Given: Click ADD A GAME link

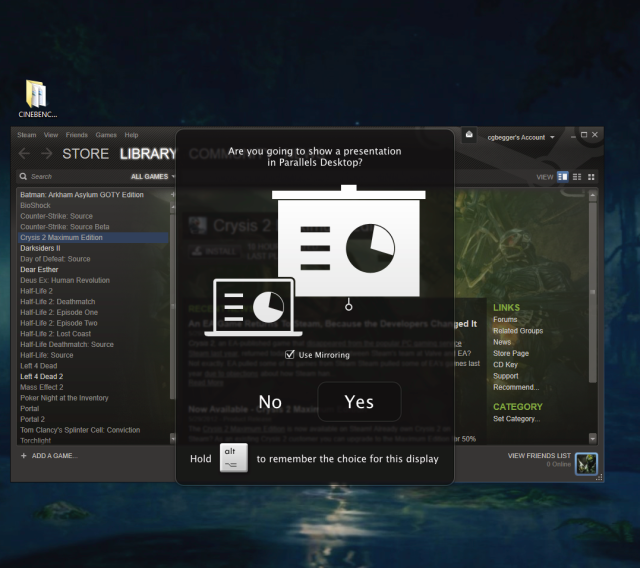Looking at the screenshot, I should (x=55, y=455).
